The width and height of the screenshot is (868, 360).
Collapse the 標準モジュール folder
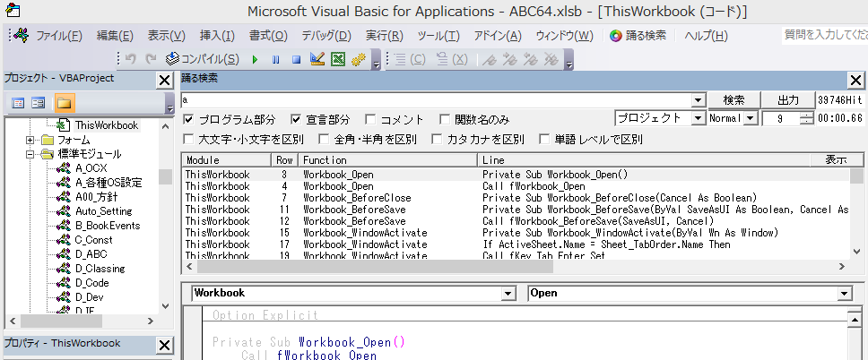[30, 154]
